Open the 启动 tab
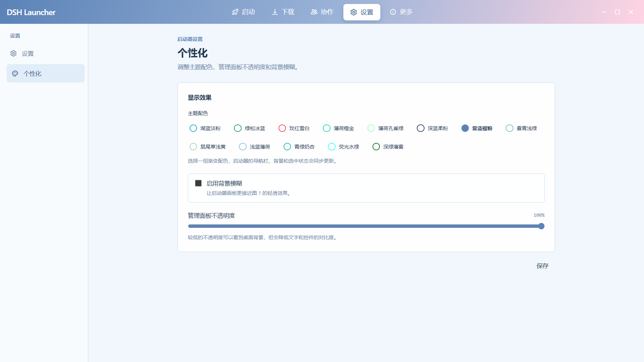The width and height of the screenshot is (644, 362). click(x=244, y=12)
